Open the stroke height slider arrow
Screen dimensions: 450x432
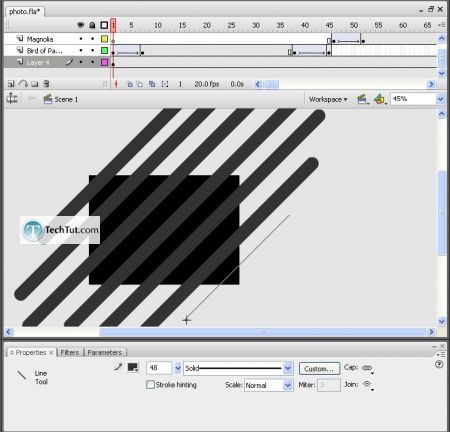click(x=178, y=368)
